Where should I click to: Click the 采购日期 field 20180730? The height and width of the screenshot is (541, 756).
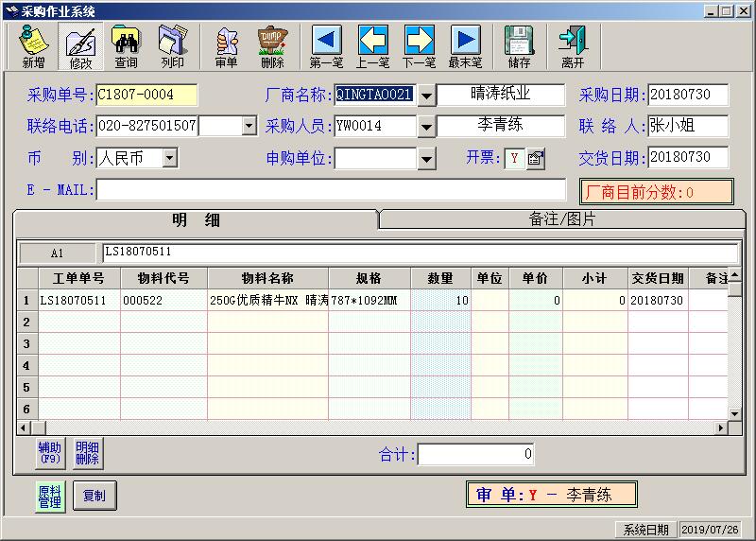tap(688, 95)
